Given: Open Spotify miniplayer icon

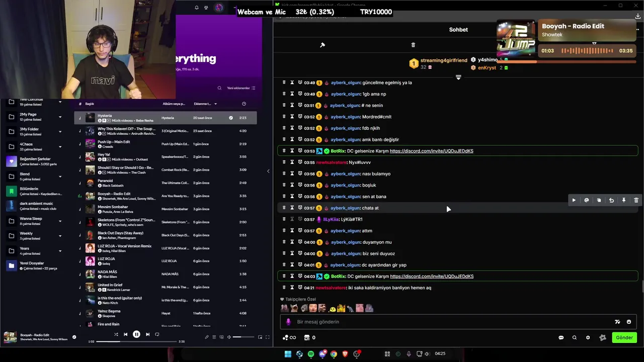Looking at the screenshot, I should click(261, 337).
